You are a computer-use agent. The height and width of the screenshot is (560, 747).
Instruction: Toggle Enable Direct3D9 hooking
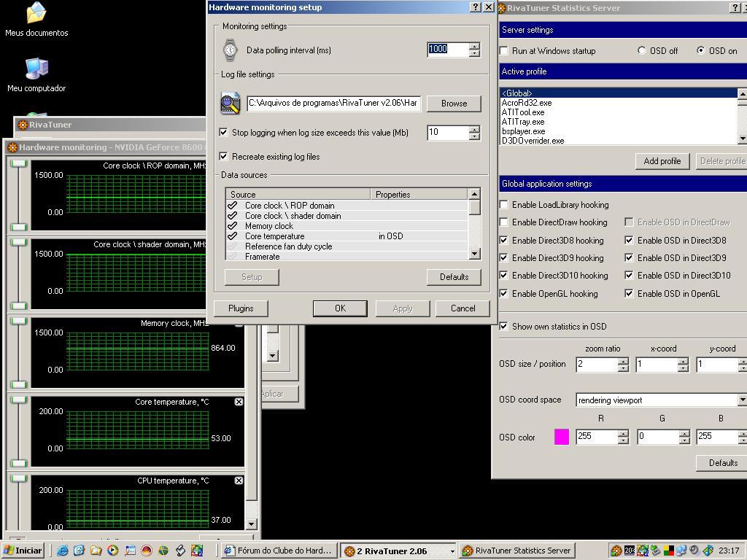504,257
